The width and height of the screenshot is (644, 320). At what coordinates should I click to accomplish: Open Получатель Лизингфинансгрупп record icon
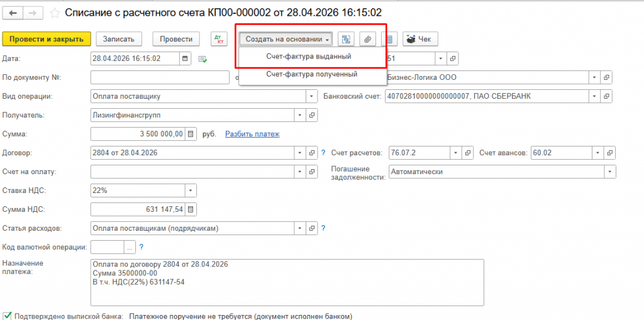(312, 116)
